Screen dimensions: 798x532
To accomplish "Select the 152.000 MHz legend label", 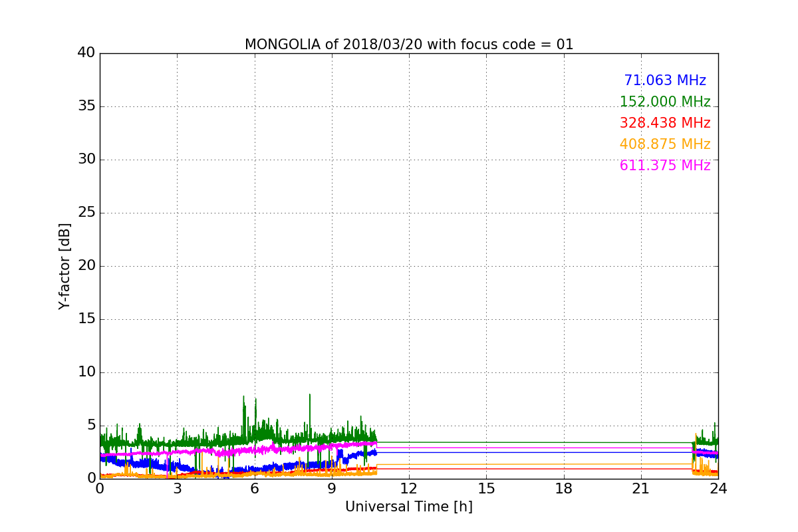I will pos(665,102).
